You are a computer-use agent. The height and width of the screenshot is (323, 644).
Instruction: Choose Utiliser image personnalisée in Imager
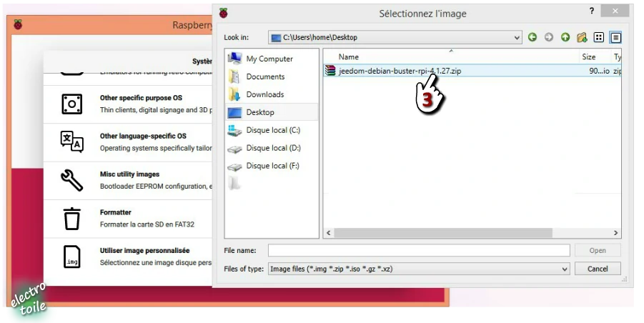pos(128,257)
